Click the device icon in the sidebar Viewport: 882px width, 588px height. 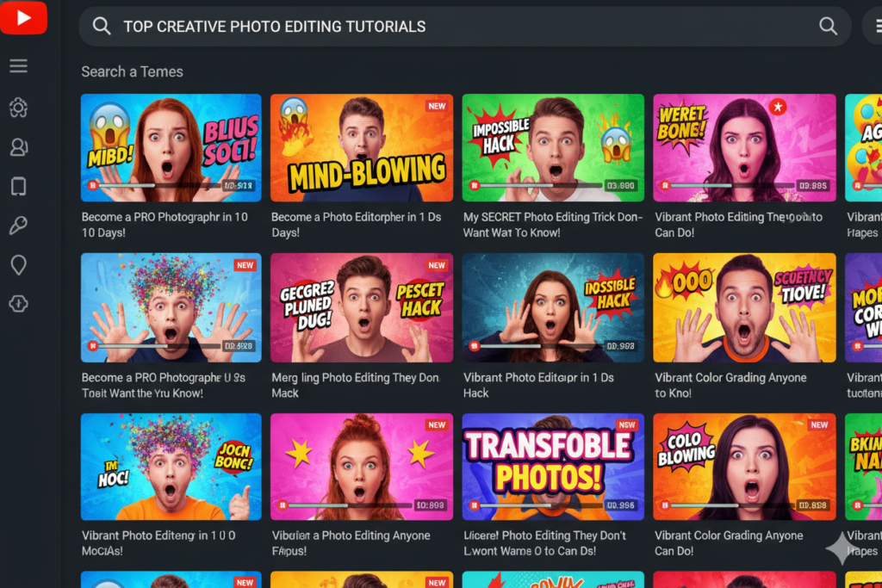[x=18, y=186]
